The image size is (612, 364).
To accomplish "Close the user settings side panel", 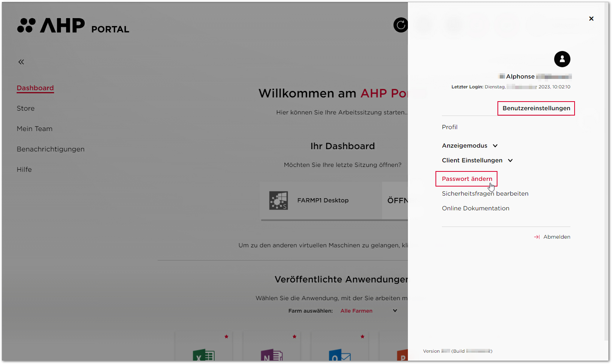I will pos(591,19).
